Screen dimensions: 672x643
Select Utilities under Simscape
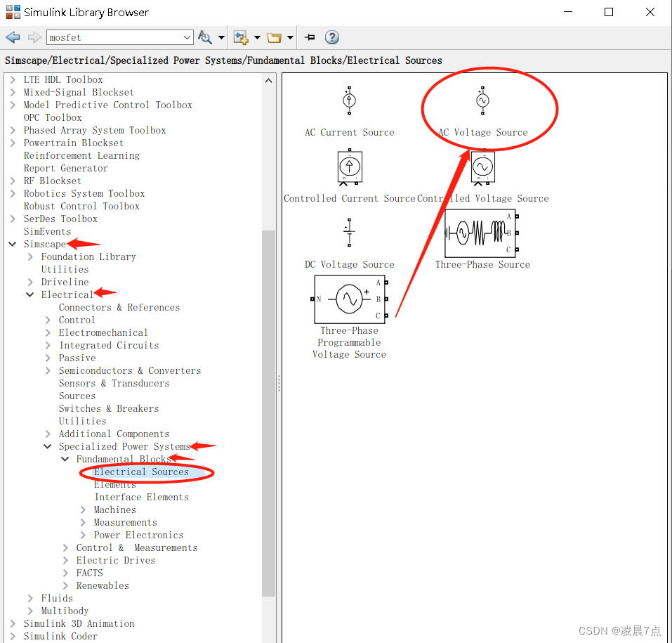pos(65,269)
